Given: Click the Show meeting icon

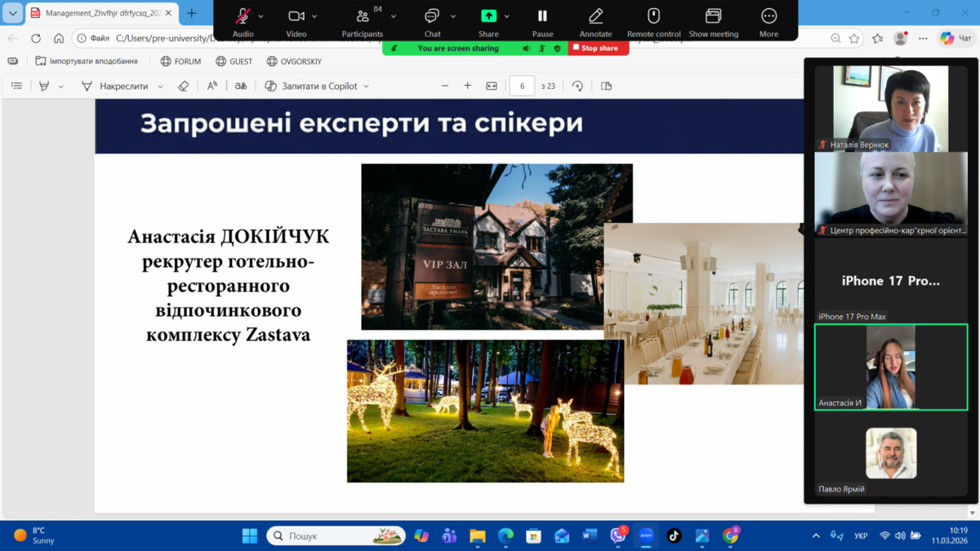Looking at the screenshot, I should coord(713,16).
